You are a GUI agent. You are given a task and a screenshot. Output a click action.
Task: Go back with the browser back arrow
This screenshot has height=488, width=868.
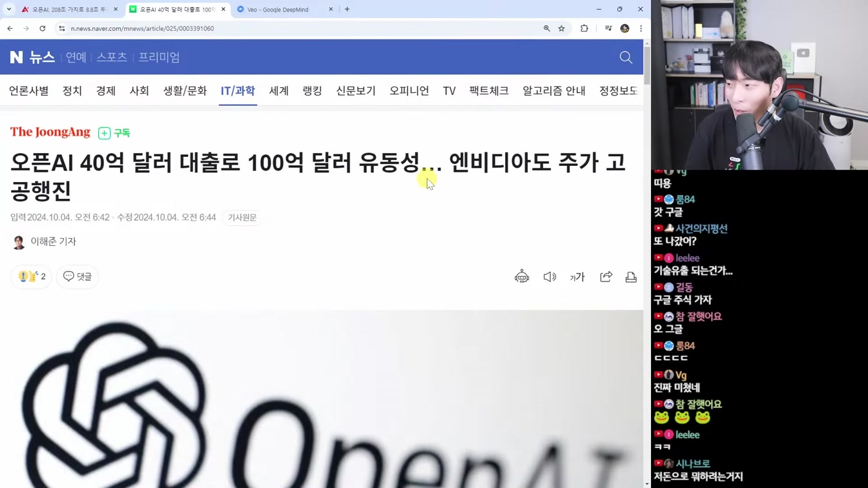click(10, 28)
